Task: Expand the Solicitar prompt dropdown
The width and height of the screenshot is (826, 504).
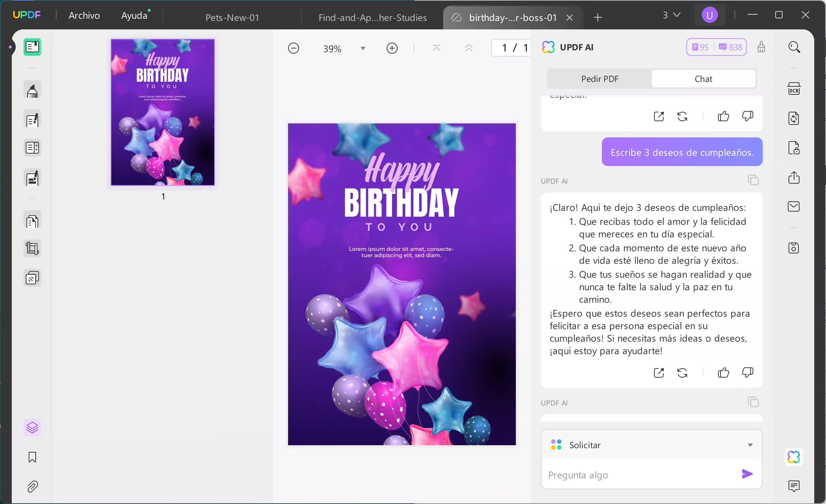Action: (x=750, y=445)
